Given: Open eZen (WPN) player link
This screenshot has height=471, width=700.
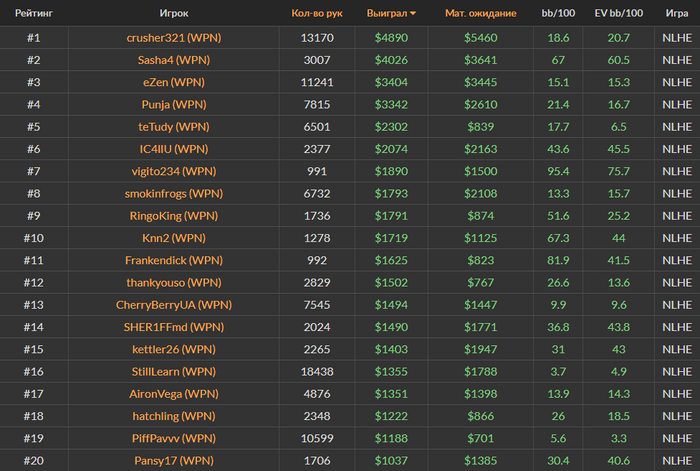Looking at the screenshot, I should pos(174,82).
